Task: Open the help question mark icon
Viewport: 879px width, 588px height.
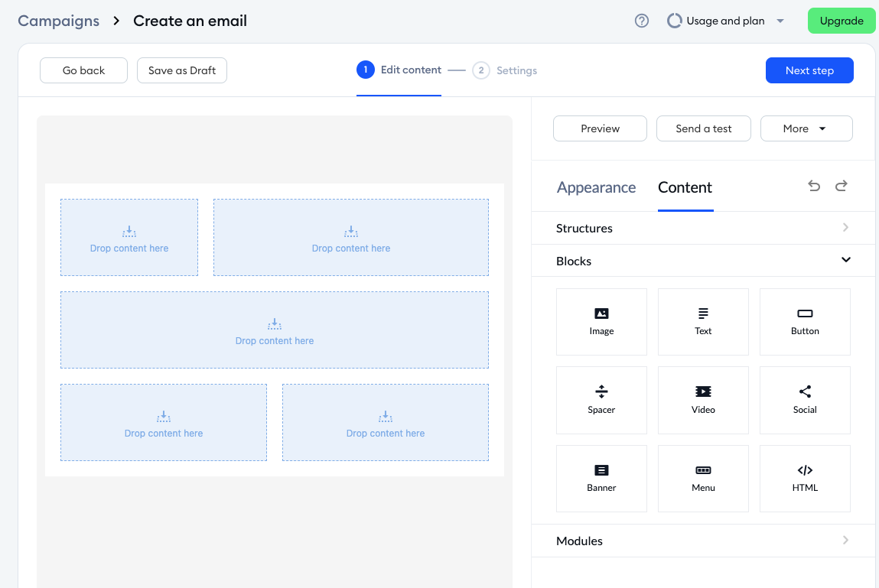Action: tap(642, 21)
